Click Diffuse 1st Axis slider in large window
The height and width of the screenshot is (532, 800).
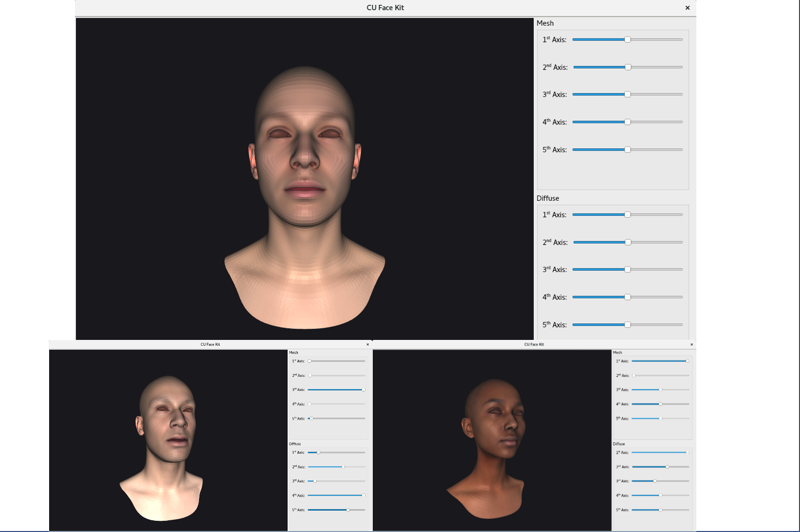(x=627, y=214)
